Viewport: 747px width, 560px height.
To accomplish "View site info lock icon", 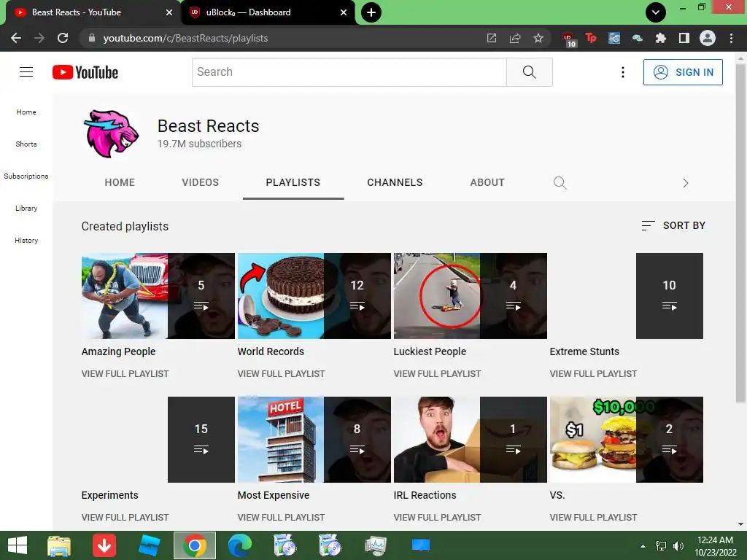I will [x=92, y=38].
